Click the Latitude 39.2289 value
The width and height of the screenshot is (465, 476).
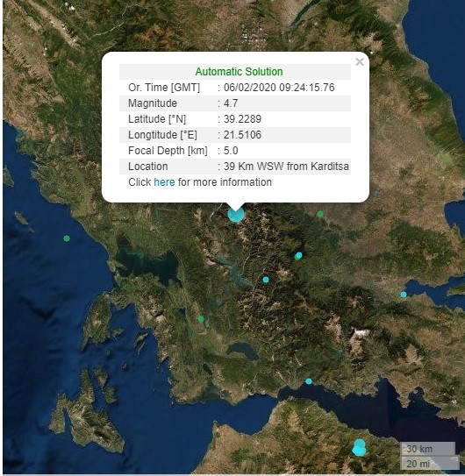[242, 119]
